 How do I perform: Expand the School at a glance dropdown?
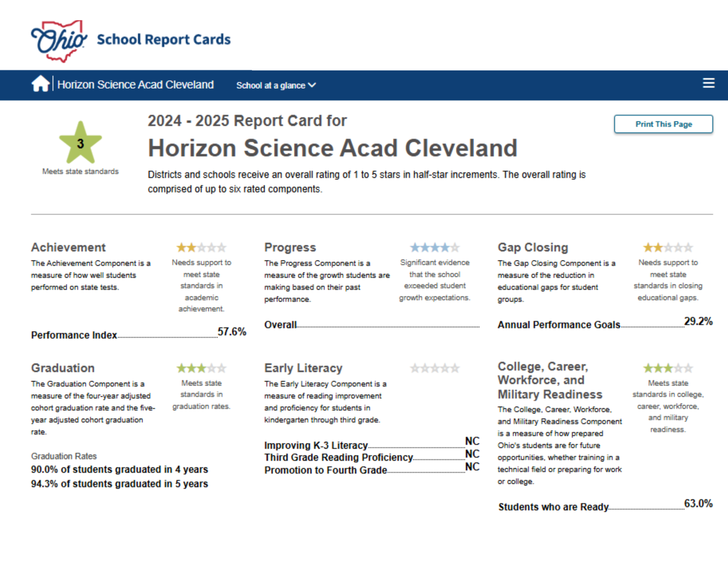click(x=276, y=85)
